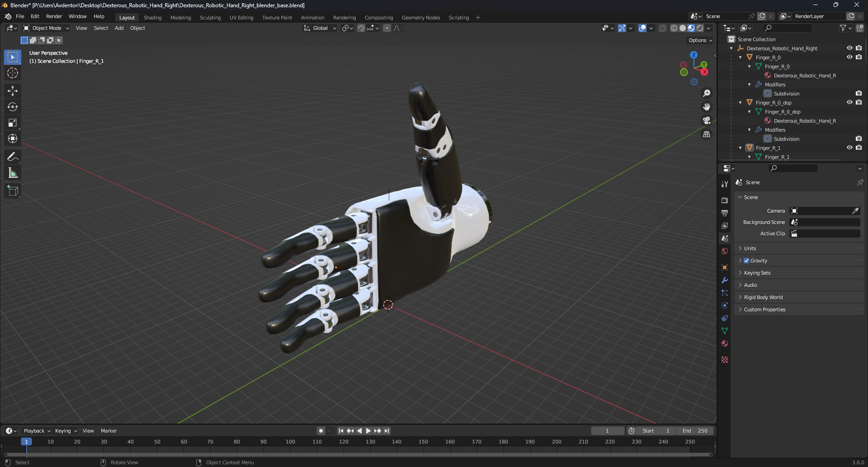Click the eyedropper in Camera field
868x467 pixels.
click(x=855, y=211)
